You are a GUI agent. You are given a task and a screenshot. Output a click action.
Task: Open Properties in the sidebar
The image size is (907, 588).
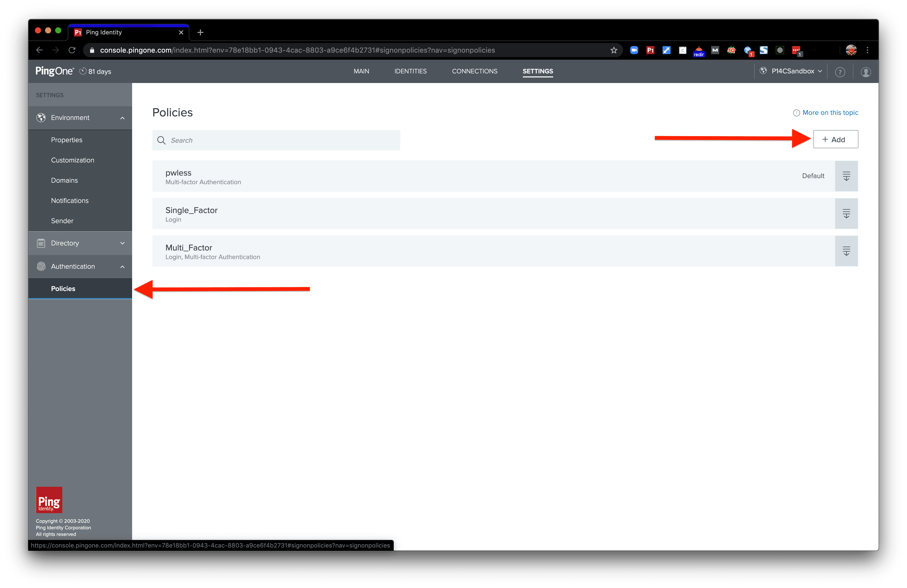(67, 140)
